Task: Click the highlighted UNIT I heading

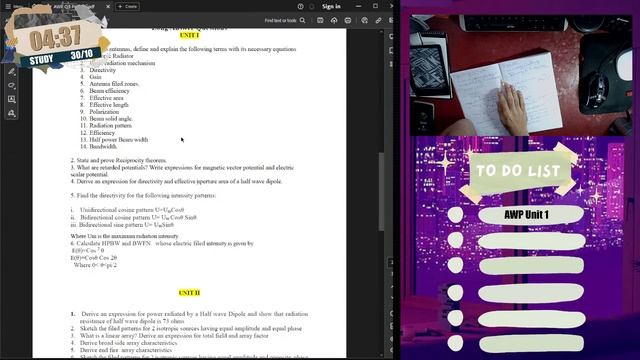Action: coord(189,36)
